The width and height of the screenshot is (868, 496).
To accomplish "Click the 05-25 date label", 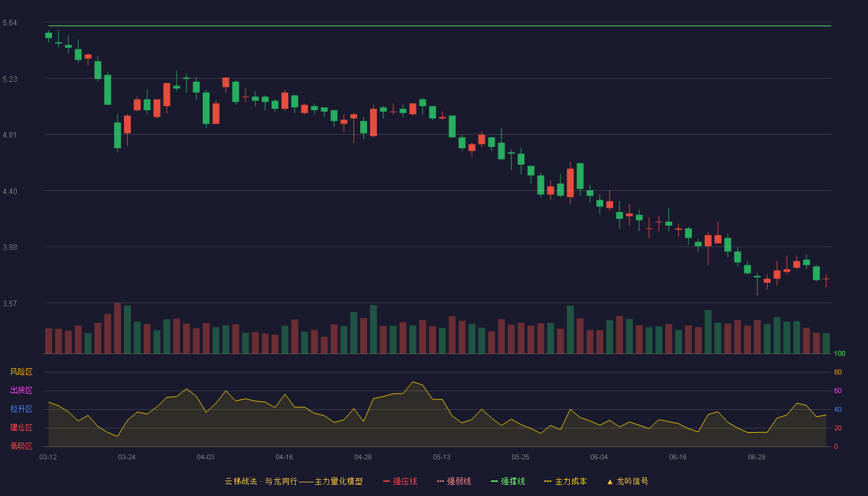I will (x=520, y=457).
